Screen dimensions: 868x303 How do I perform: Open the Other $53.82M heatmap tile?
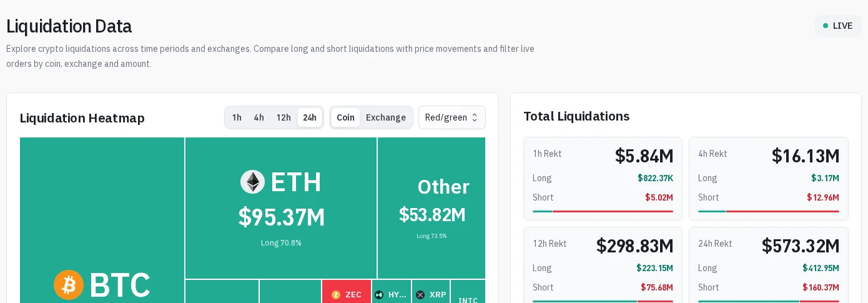click(432, 208)
